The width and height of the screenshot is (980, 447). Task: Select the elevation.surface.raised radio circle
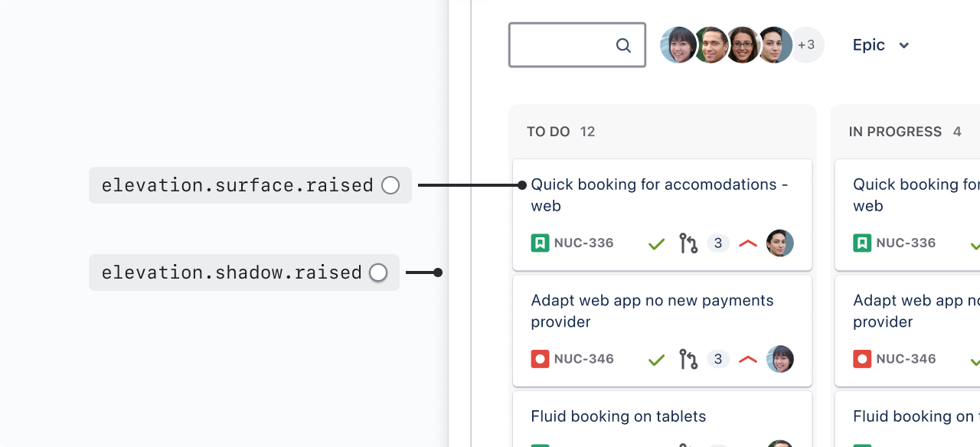[x=390, y=185]
